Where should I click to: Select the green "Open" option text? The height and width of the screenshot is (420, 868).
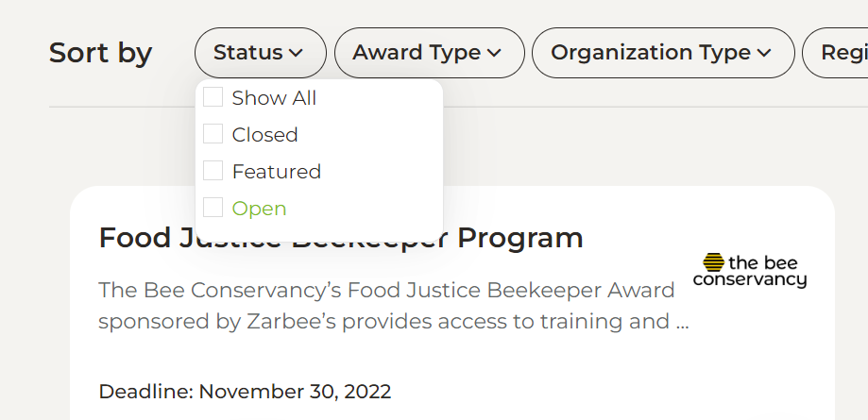click(259, 209)
